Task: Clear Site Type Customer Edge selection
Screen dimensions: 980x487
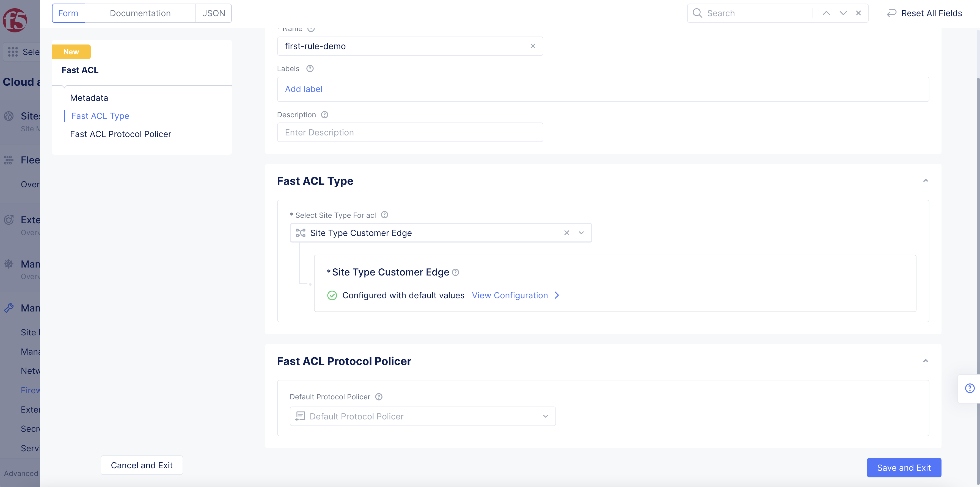Action: click(x=566, y=233)
